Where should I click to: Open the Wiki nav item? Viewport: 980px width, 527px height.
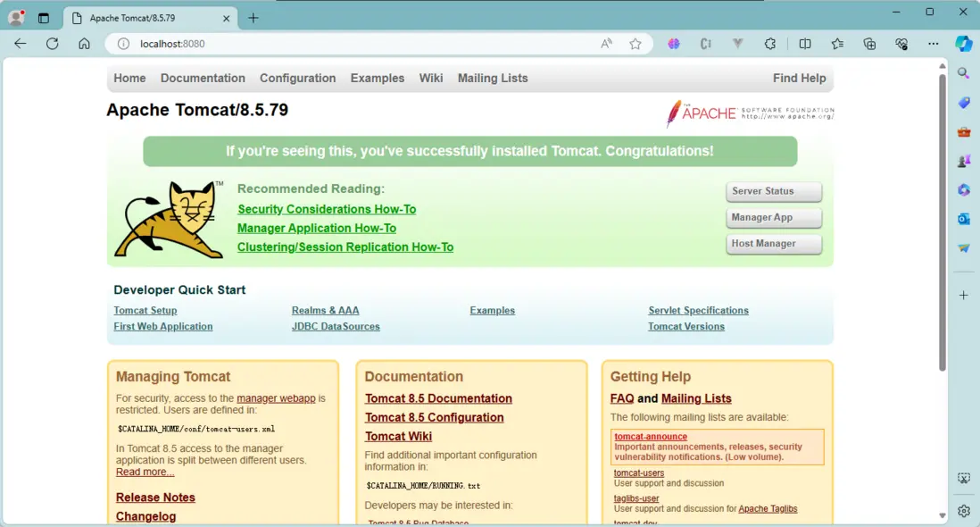coord(430,78)
